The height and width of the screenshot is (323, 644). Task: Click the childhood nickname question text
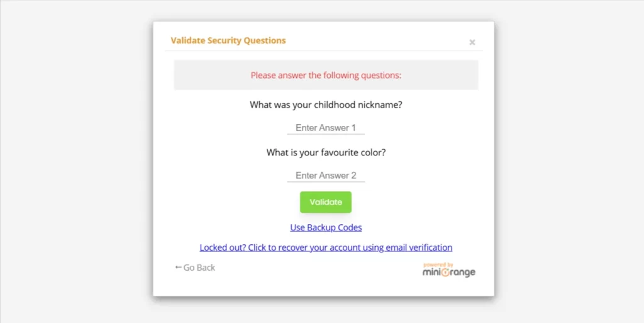[326, 105]
